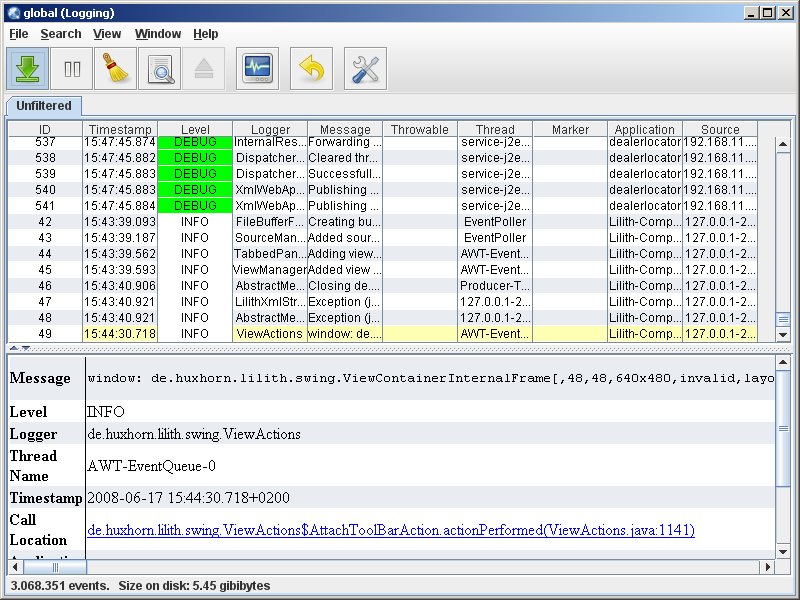Sort table by Timestamp column header
This screenshot has width=800, height=600.
click(x=120, y=130)
